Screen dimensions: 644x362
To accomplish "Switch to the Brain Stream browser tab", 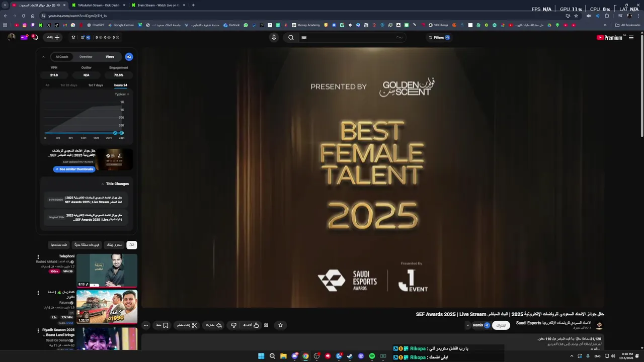I will pyautogui.click(x=158, y=5).
